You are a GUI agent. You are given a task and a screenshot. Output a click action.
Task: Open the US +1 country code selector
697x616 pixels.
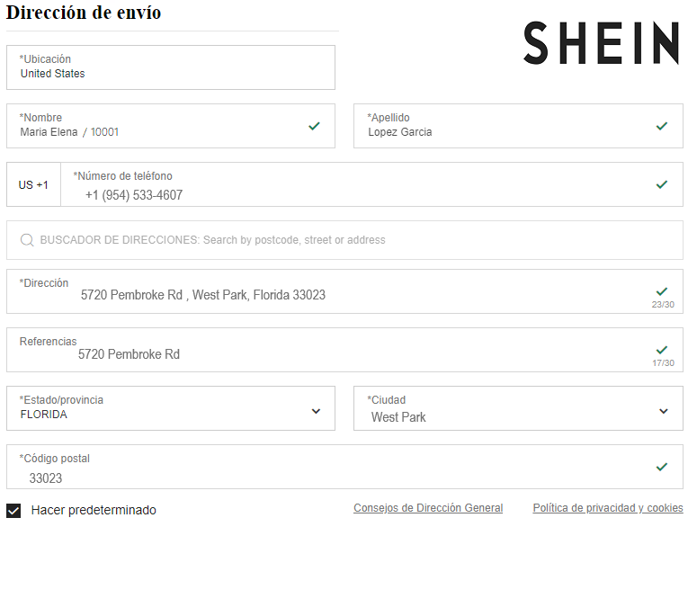[x=33, y=185]
